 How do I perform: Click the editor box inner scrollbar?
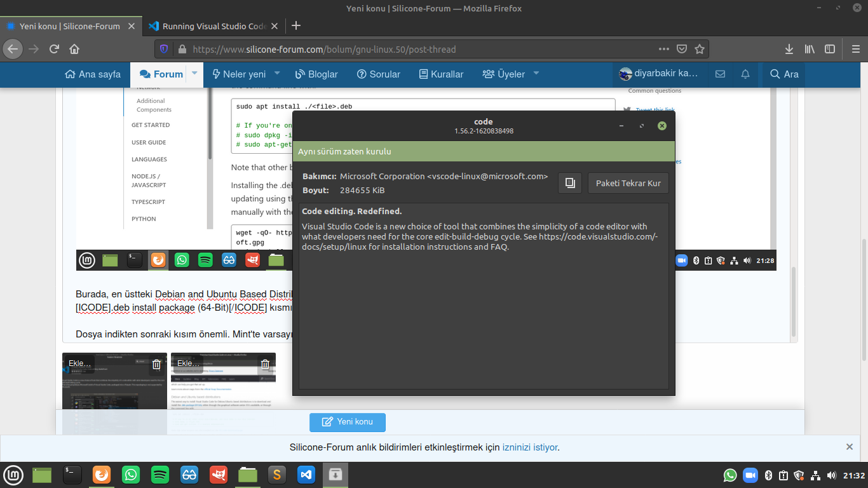point(793,302)
